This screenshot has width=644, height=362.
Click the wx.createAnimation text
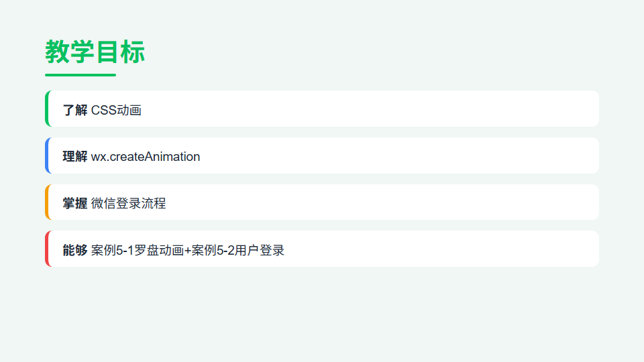[x=146, y=156]
